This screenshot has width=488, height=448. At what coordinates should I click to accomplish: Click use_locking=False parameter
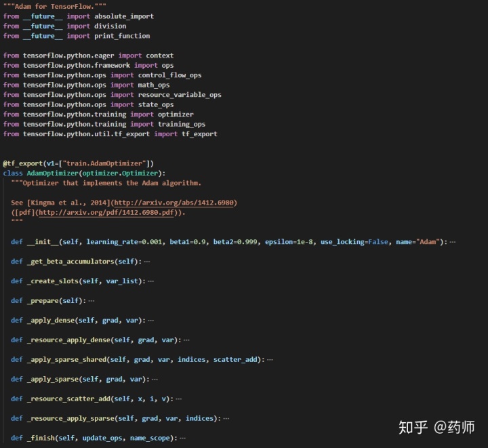click(x=354, y=242)
